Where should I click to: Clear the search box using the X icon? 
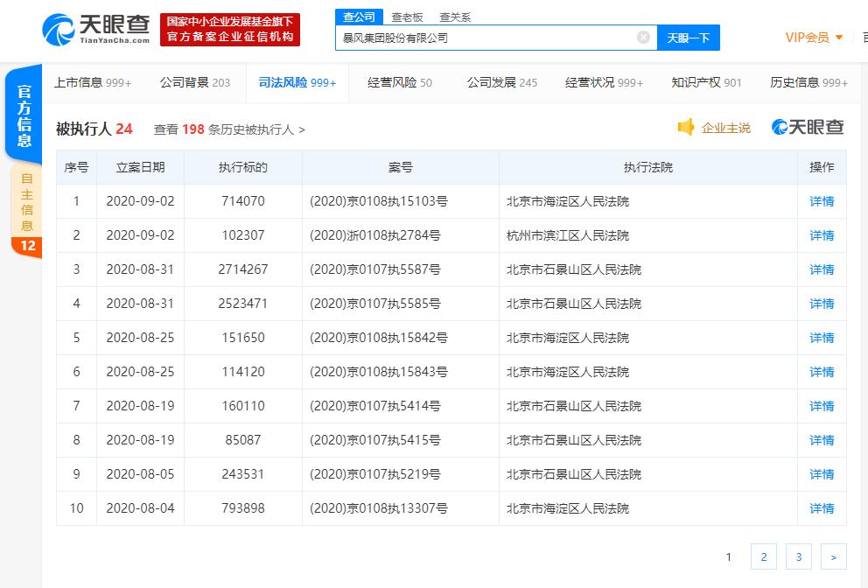[643, 38]
